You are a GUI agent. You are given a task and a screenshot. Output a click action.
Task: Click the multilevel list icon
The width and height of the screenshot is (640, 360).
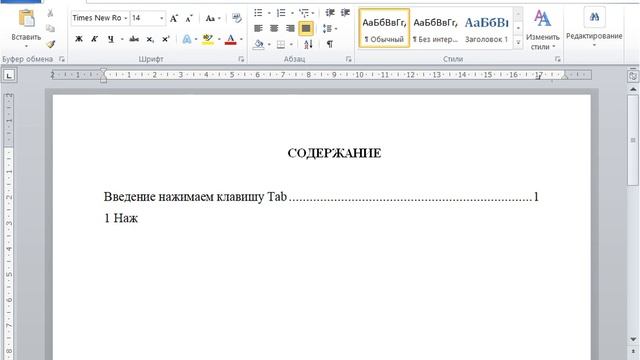tap(304, 13)
